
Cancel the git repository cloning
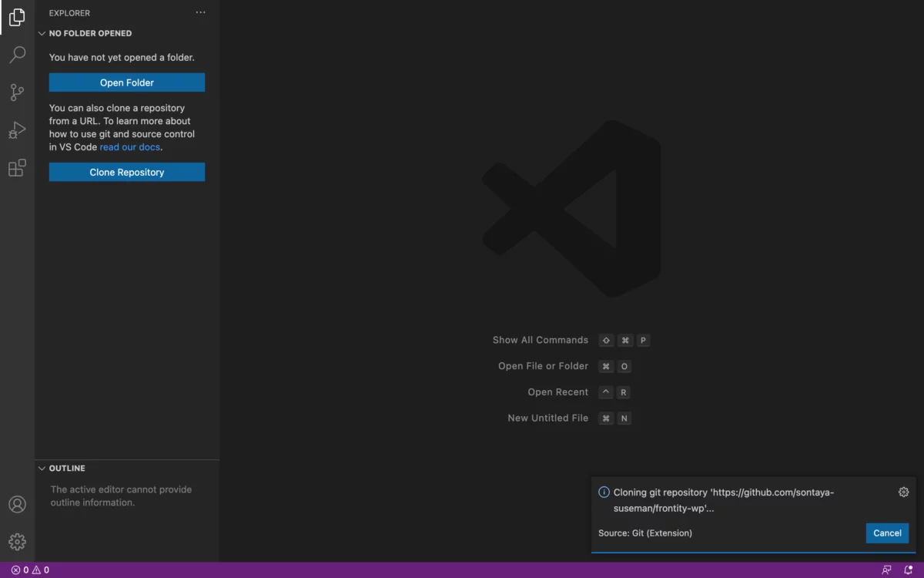point(887,533)
